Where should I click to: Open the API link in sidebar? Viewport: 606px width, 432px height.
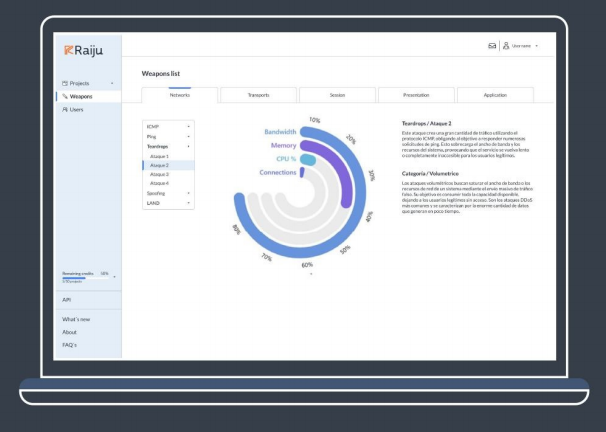tap(66, 299)
